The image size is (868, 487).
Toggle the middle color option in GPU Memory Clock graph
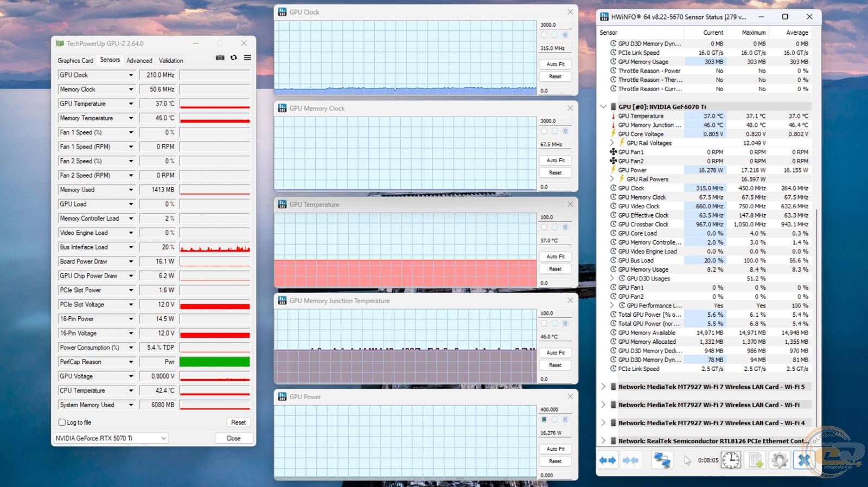[x=554, y=131]
